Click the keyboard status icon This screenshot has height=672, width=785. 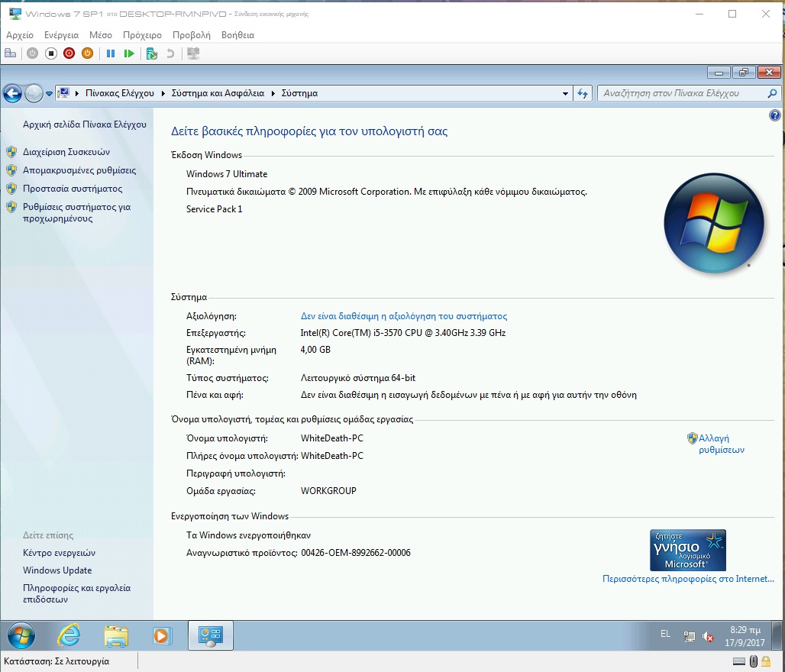[x=739, y=661]
